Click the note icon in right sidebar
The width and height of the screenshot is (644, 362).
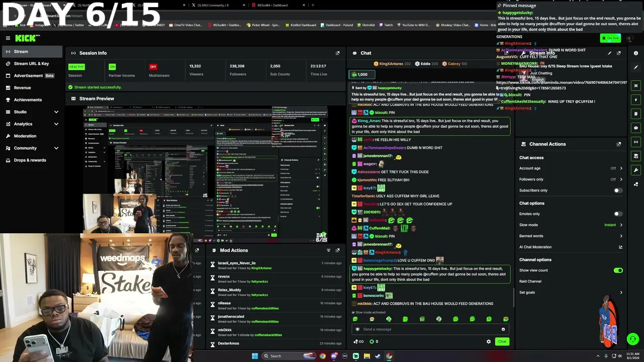point(636,114)
